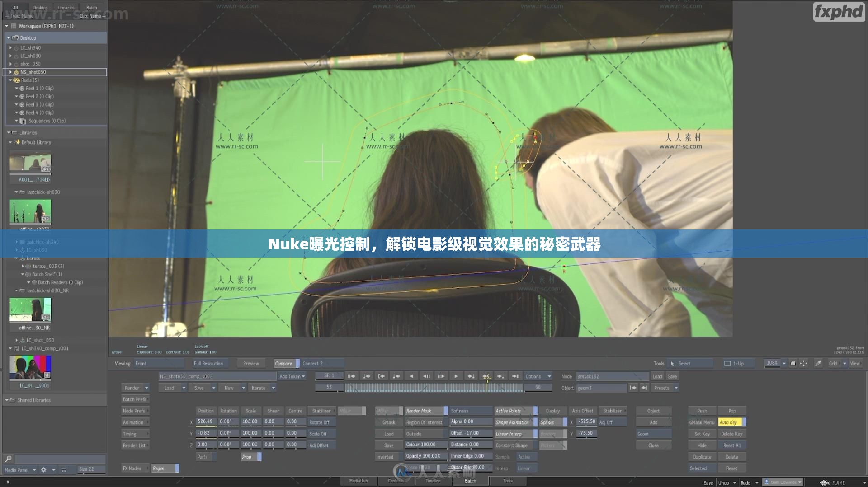Click the node name gmask132 field

[x=612, y=376]
